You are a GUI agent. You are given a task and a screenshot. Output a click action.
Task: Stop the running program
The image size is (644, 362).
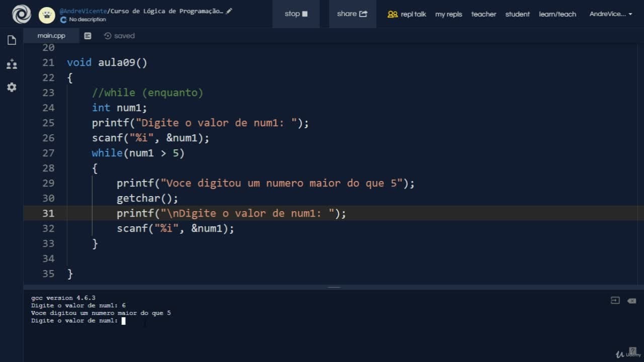(x=296, y=14)
